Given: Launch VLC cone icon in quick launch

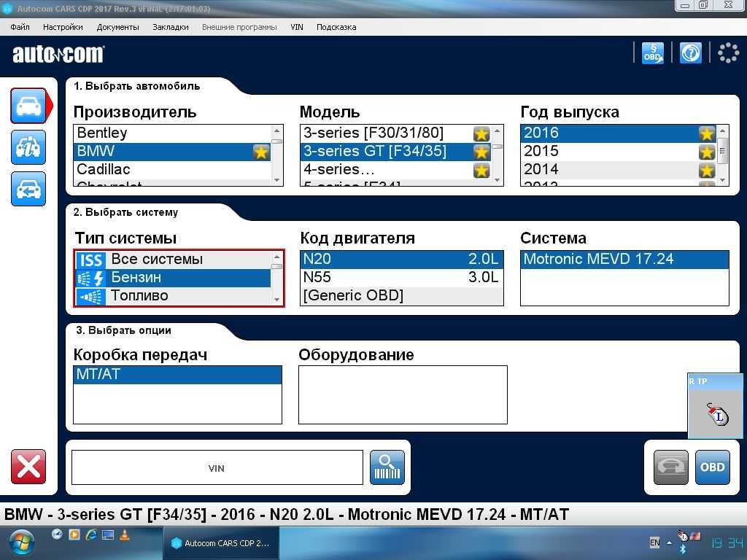Looking at the screenshot, I should click(x=125, y=534).
